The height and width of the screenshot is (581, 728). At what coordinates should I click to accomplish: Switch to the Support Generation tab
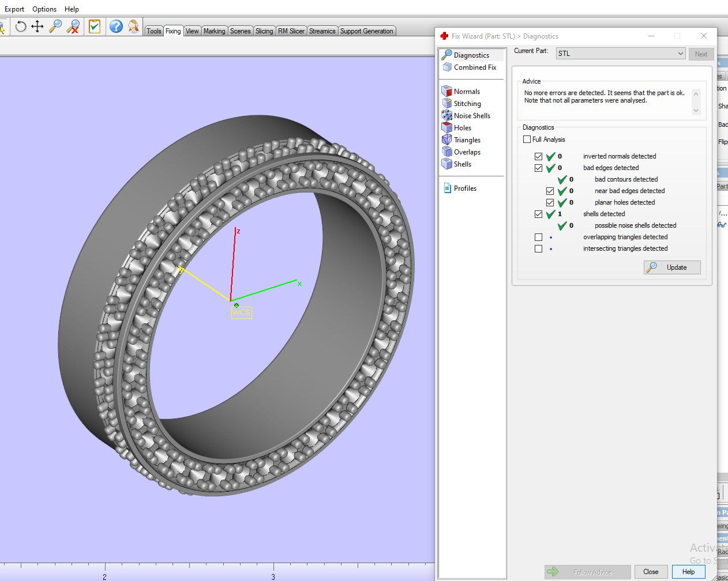pos(366,31)
